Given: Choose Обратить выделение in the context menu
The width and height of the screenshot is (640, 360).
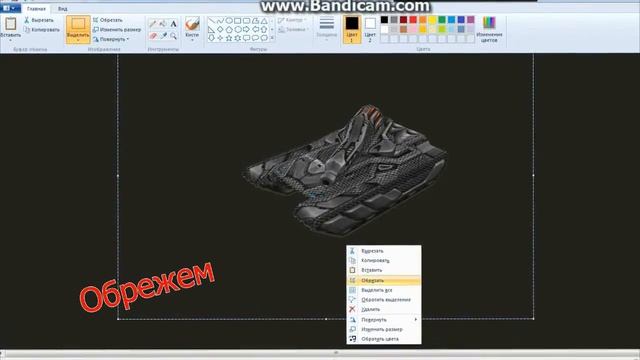Looking at the screenshot, I should point(384,300).
